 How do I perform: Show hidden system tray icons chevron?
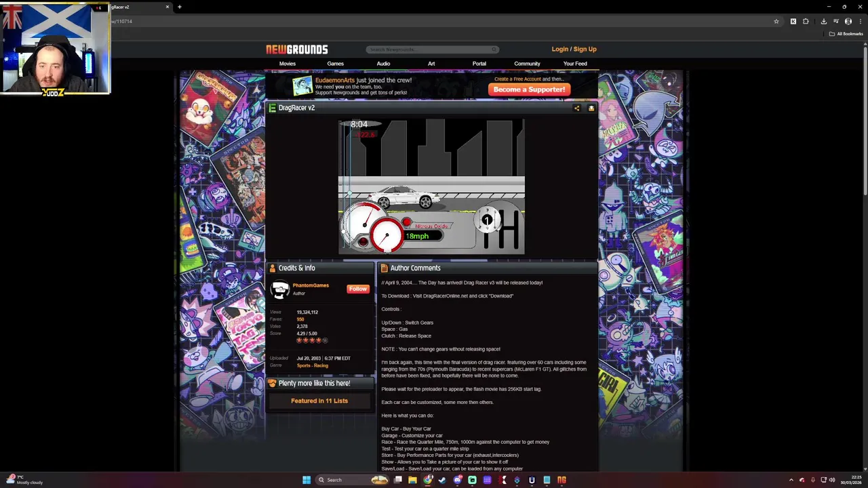791,480
